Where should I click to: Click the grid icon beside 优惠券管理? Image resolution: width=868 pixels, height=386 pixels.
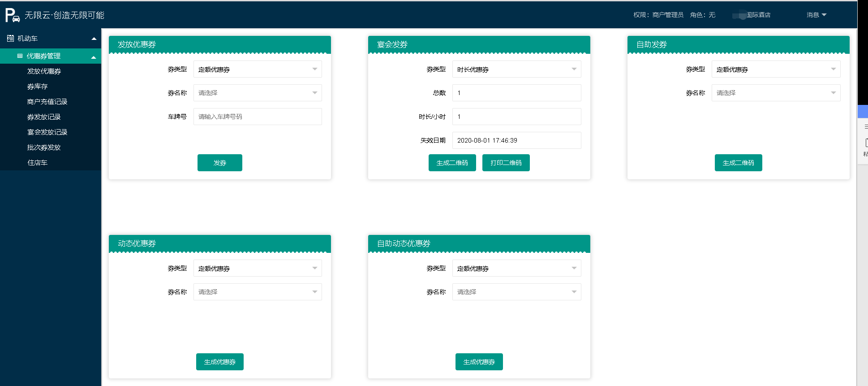20,56
